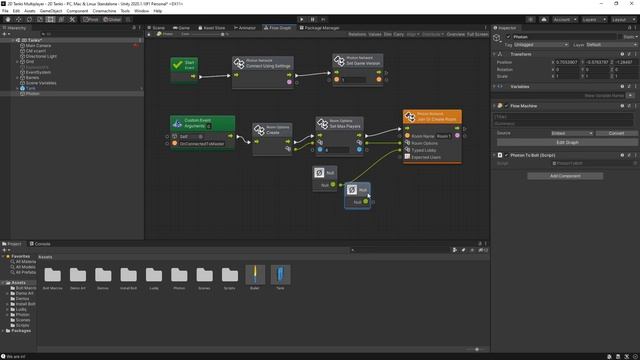Viewport: 640px width, 360px height.
Task: Click the first Null node icon
Action: click(319, 173)
